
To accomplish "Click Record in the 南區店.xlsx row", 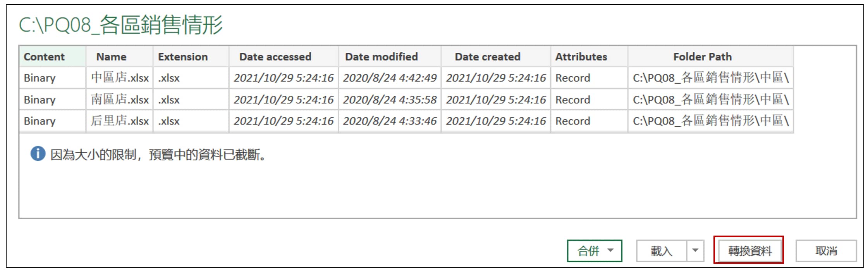I will 572,100.
